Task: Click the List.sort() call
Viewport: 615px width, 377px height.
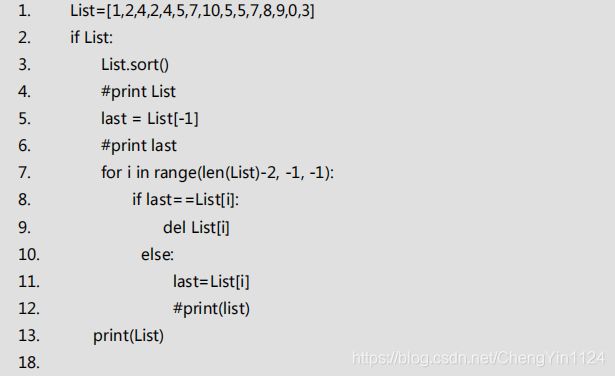Action: [135, 65]
